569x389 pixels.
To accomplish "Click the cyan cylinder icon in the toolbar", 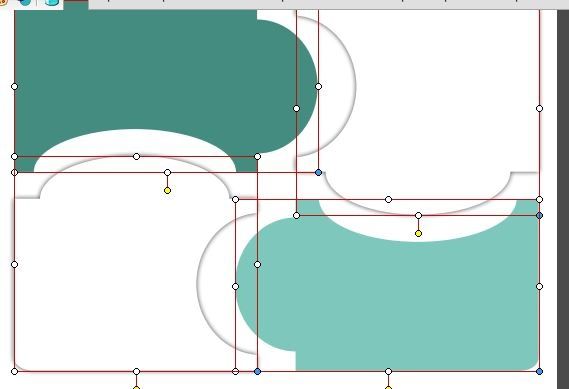I will (52, 3).
